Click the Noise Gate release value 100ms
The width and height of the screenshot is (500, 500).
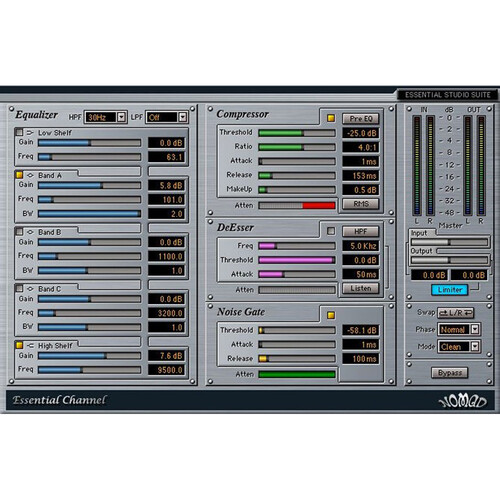(361, 359)
